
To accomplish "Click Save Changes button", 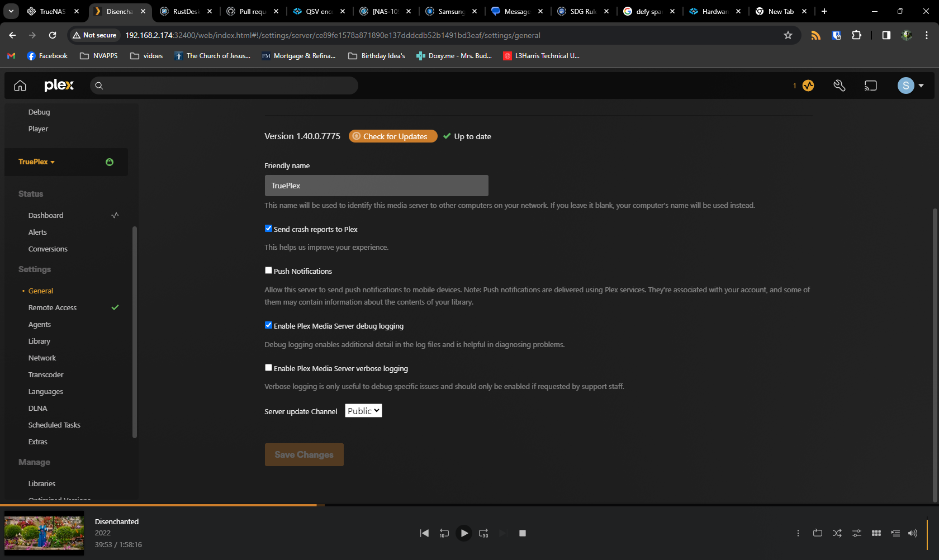I will pyautogui.click(x=304, y=455).
